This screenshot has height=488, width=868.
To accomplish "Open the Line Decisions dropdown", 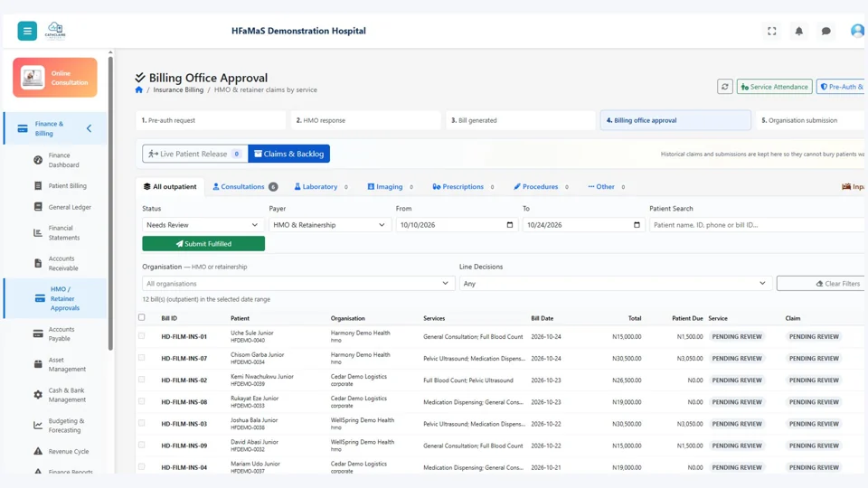I will click(616, 283).
